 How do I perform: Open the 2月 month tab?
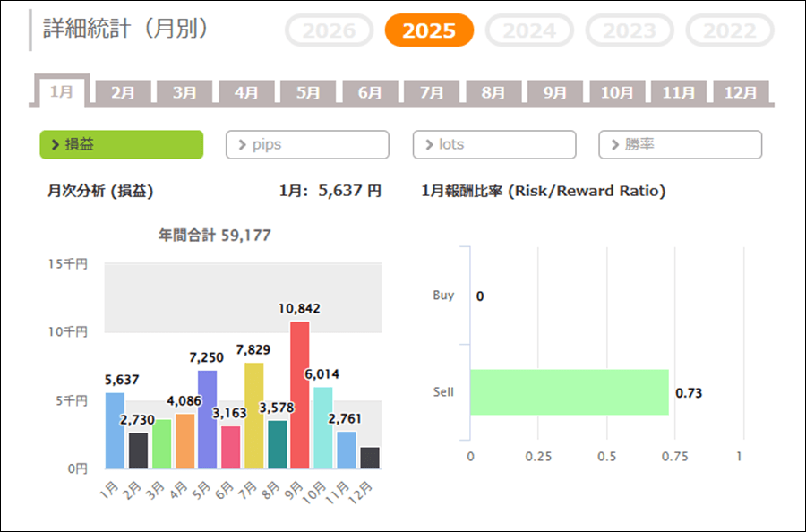tap(123, 92)
